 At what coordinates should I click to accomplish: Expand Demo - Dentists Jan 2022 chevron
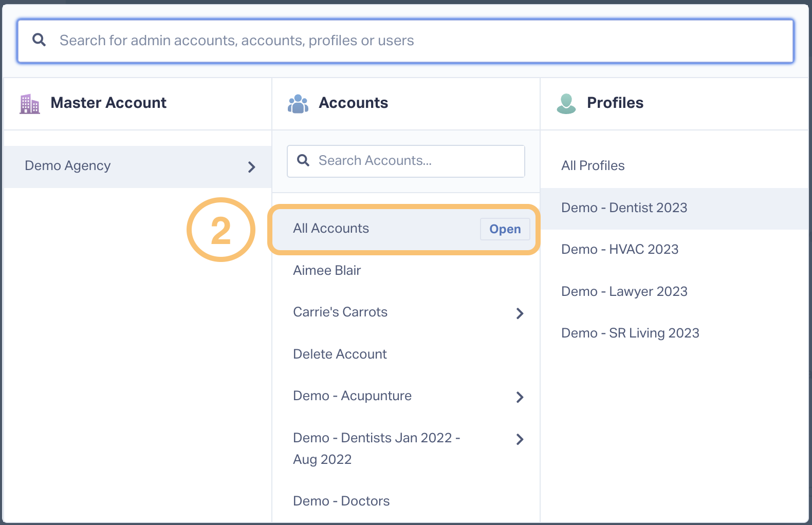coord(520,439)
